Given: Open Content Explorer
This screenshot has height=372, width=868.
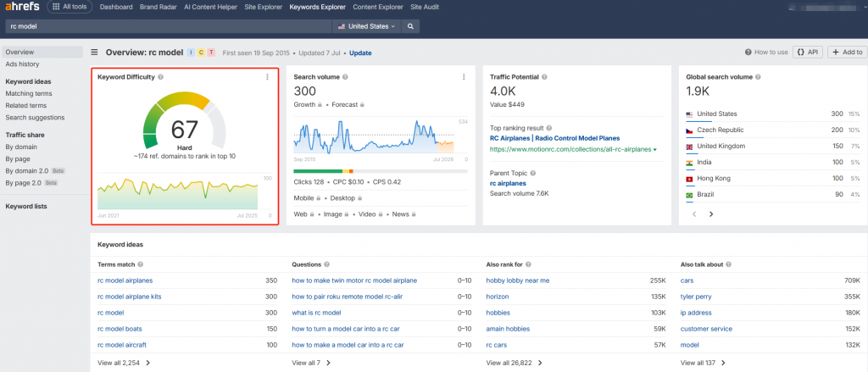Looking at the screenshot, I should pyautogui.click(x=378, y=7).
